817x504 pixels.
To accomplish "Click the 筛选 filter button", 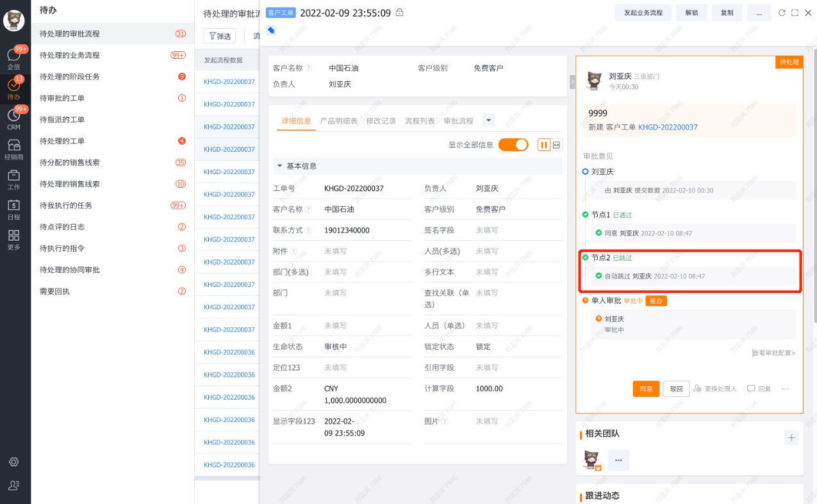I will (220, 37).
